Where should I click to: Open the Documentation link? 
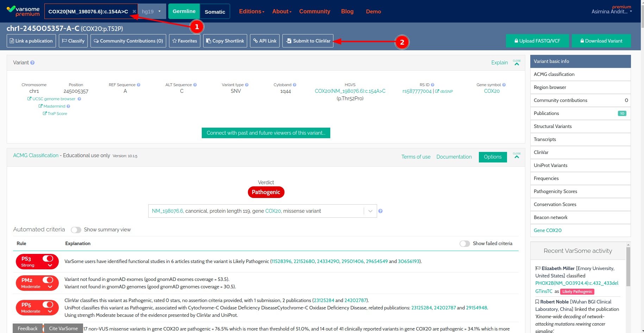[x=454, y=157]
